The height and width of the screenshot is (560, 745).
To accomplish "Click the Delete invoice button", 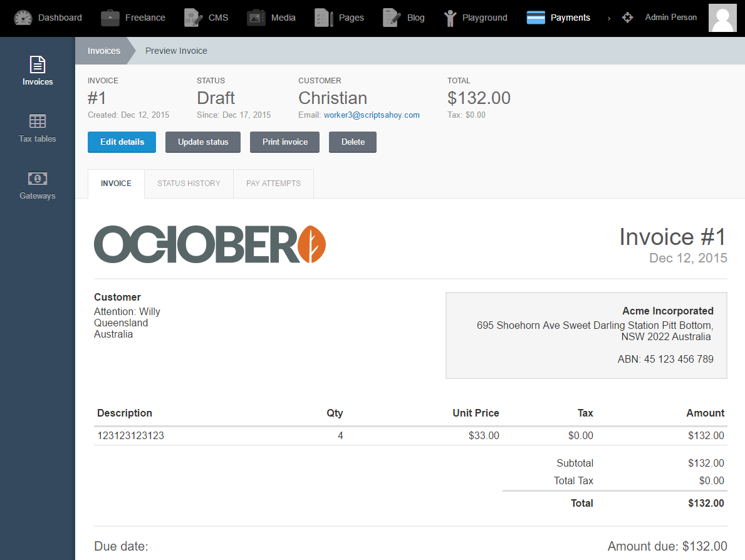I will pyautogui.click(x=353, y=142).
